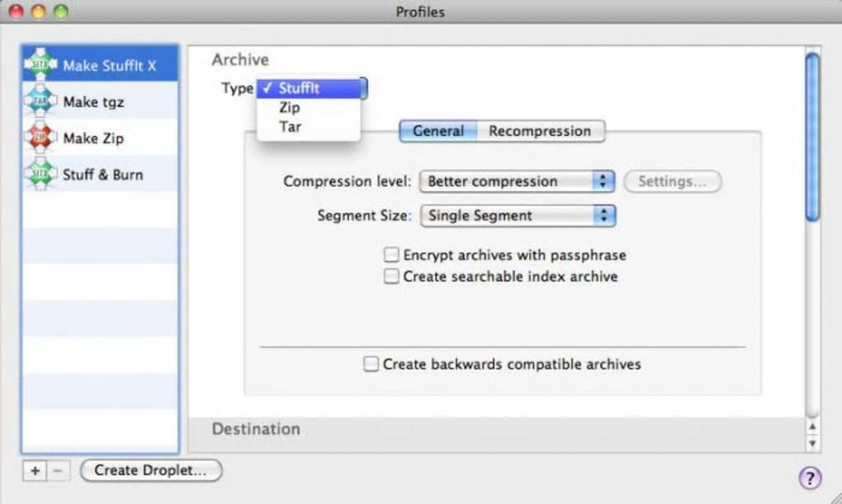Click the Settings... button

tap(672, 181)
